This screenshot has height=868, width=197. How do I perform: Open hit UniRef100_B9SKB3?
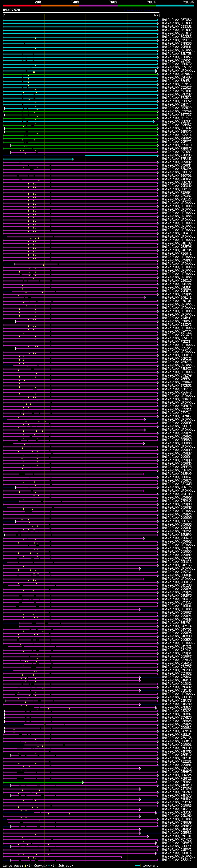pos(177,37)
